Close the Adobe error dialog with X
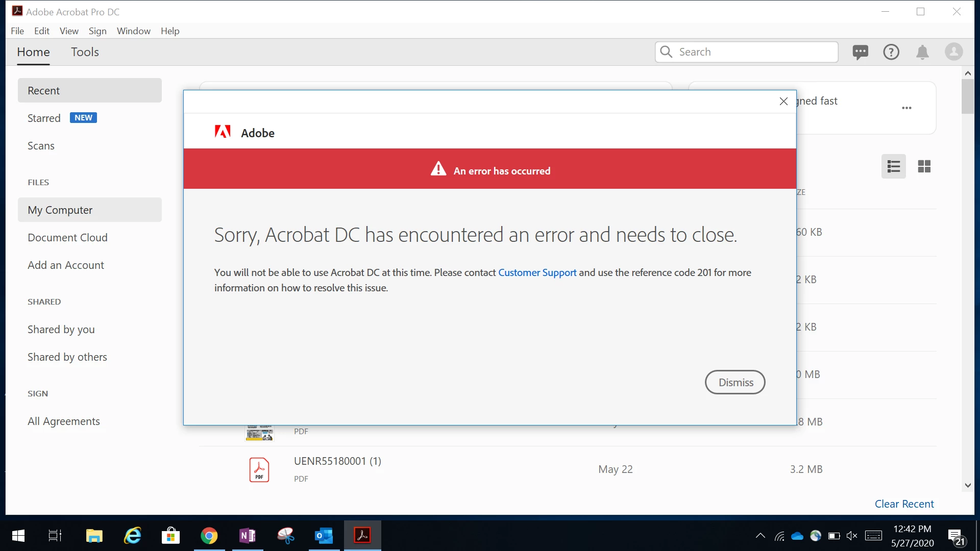 pos(783,102)
